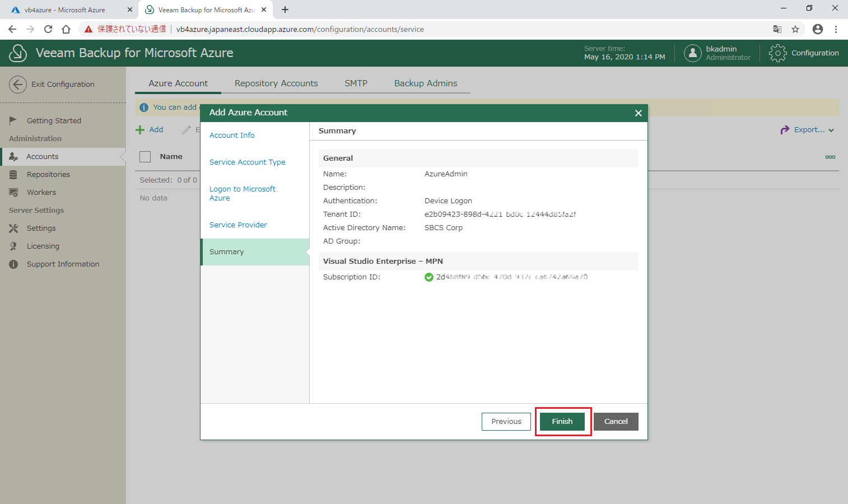Click the Tenant ID value text
Image resolution: width=848 pixels, height=504 pixels.
click(500, 214)
